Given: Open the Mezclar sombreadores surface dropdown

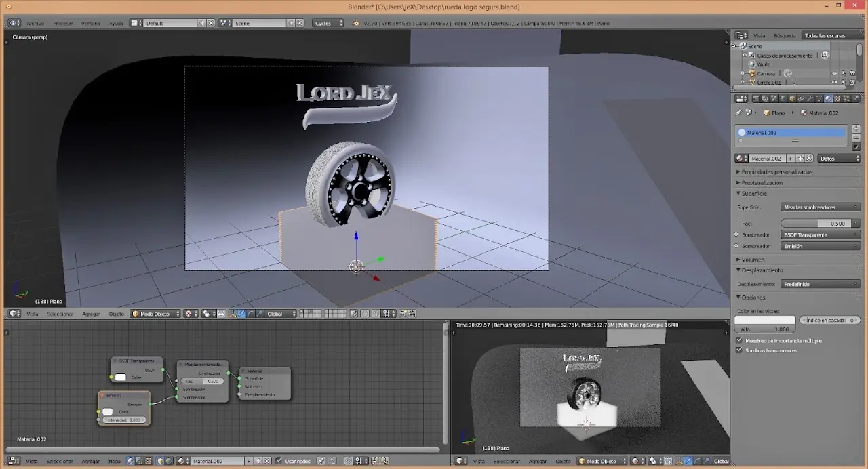Looking at the screenshot, I should [x=820, y=207].
